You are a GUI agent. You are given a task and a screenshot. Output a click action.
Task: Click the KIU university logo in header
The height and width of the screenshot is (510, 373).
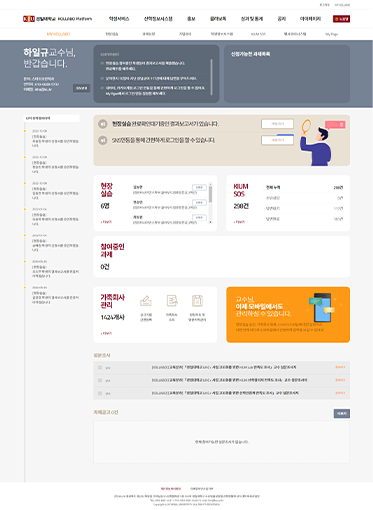pyautogui.click(x=29, y=19)
